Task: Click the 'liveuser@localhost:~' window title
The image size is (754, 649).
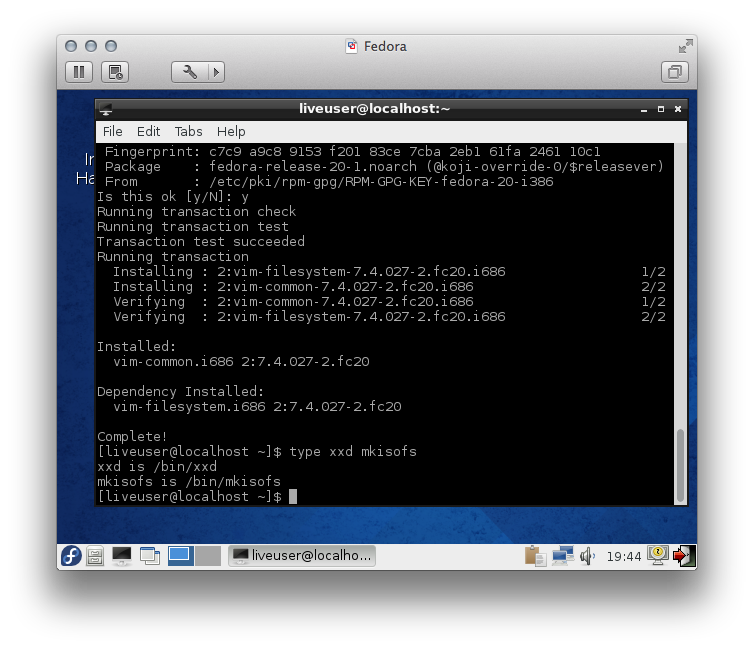Action: coord(375,109)
